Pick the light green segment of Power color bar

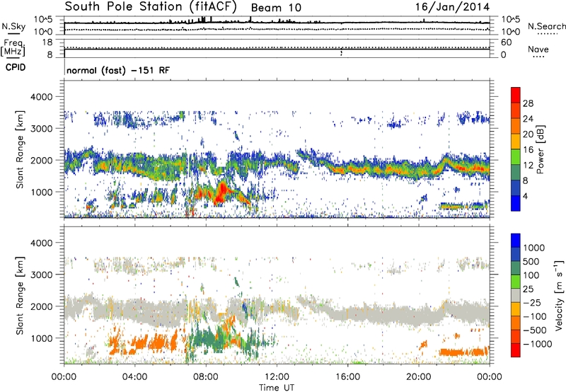point(516,157)
